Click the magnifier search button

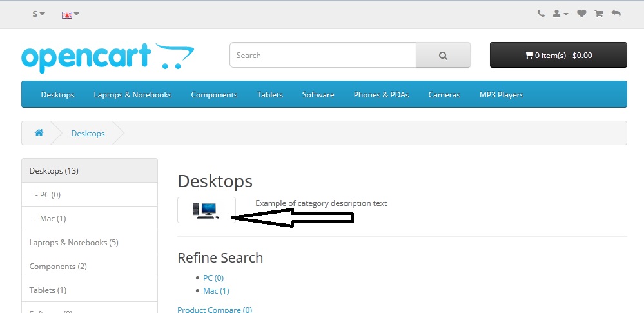(443, 55)
